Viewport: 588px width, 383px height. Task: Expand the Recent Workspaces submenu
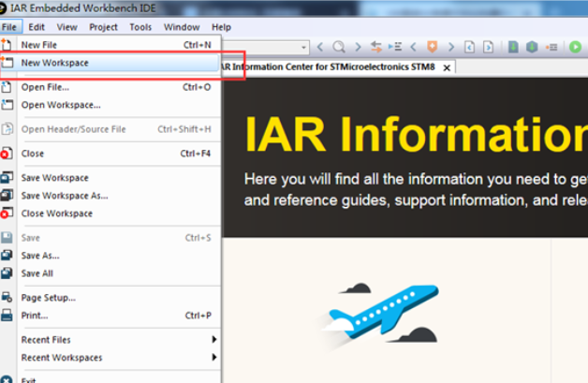pos(110,358)
